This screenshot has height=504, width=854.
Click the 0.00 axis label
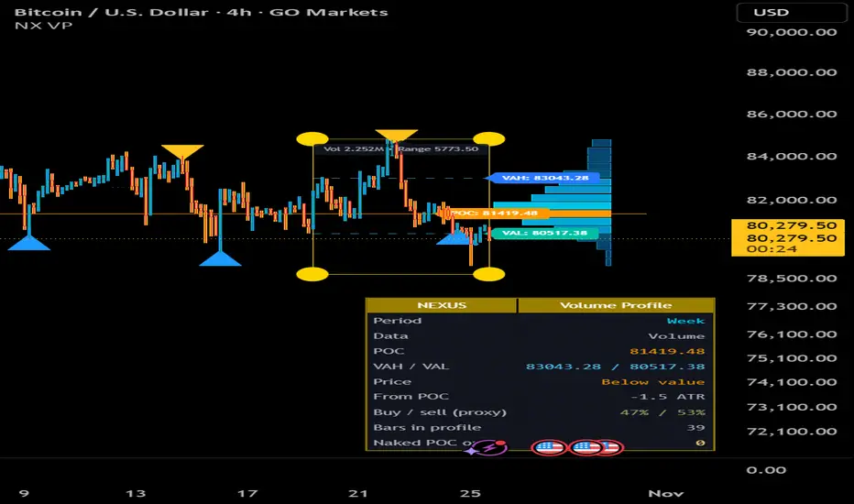[x=766, y=470]
